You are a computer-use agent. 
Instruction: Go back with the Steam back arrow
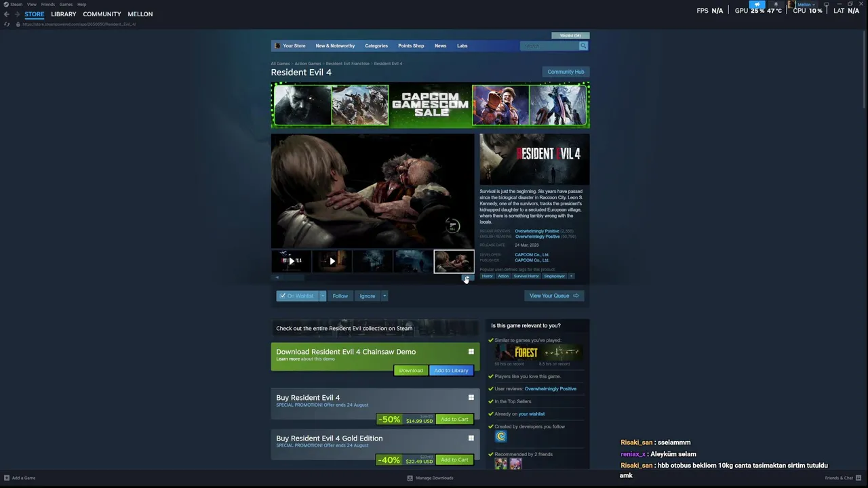7,14
